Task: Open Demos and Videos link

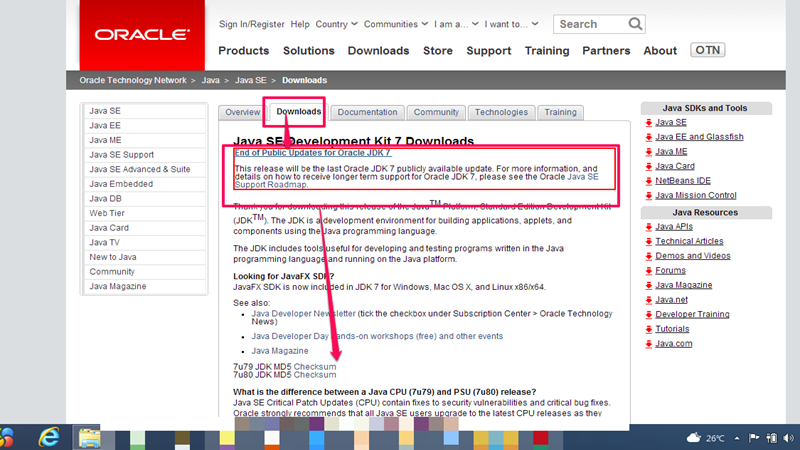Action: click(x=693, y=256)
